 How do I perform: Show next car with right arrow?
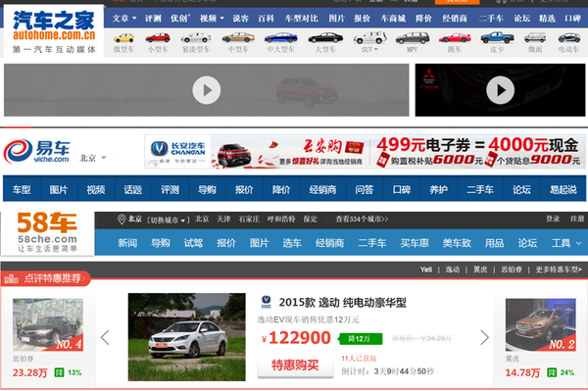pyautogui.click(x=484, y=338)
